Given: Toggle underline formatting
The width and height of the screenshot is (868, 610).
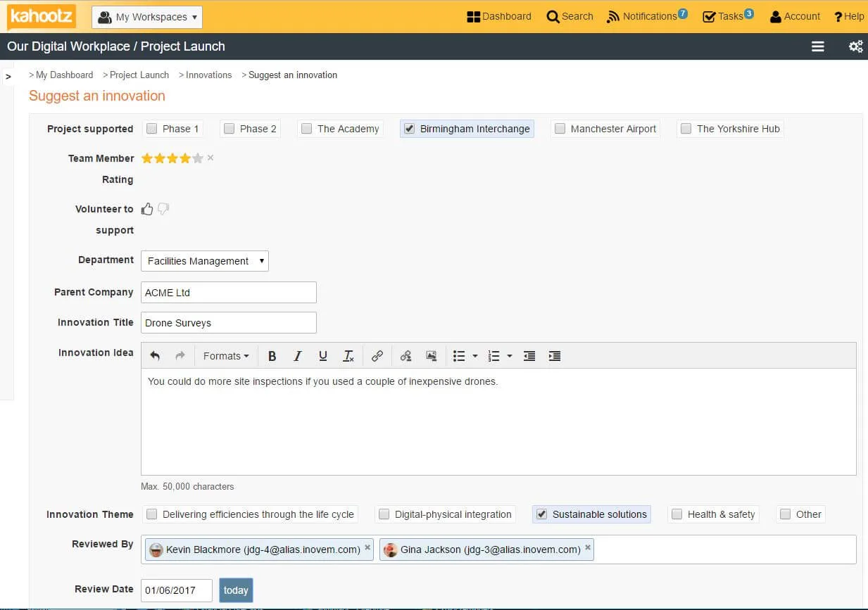Looking at the screenshot, I should pos(323,356).
